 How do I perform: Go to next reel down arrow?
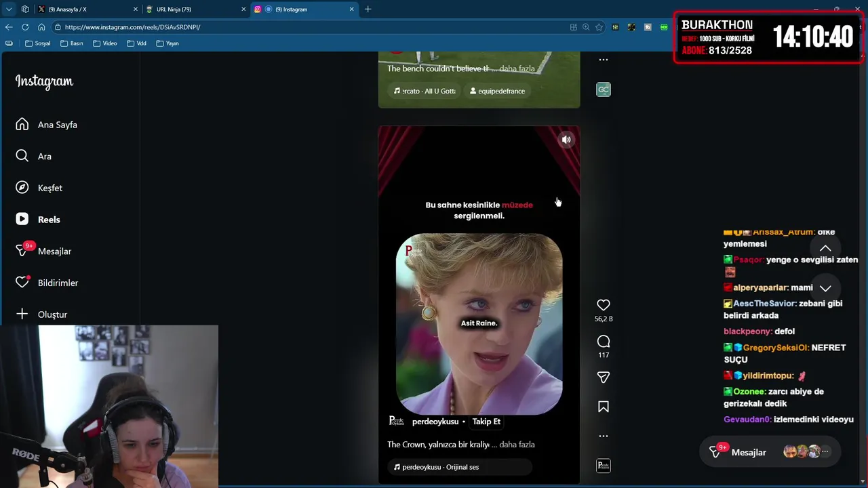pos(825,288)
